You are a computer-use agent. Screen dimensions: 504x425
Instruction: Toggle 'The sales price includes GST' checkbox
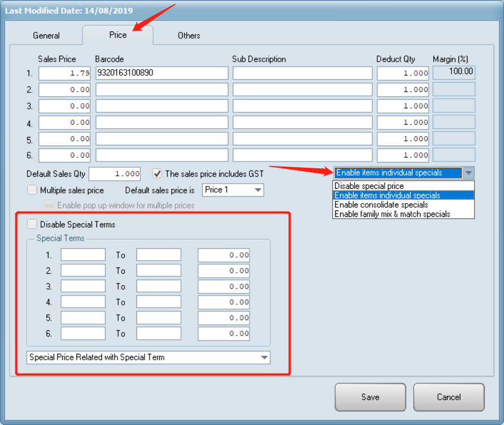pos(158,173)
